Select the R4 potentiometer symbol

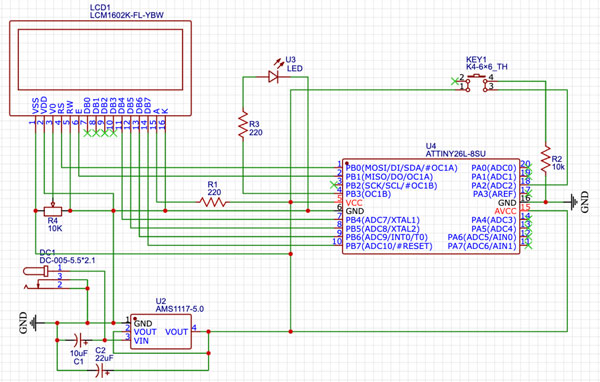53,210
